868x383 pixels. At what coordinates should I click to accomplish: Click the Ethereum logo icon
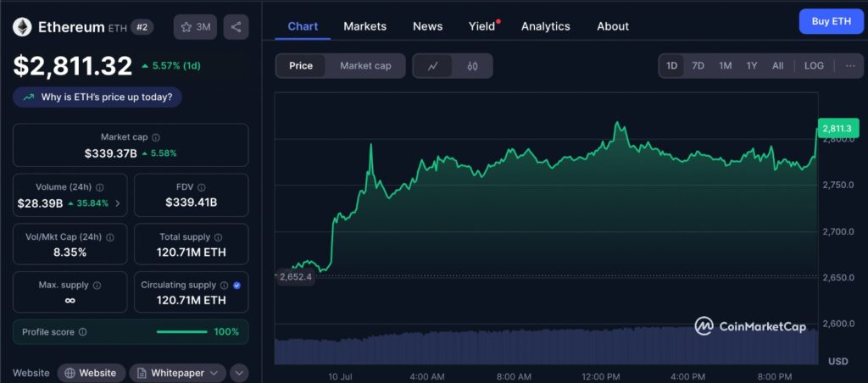(23, 27)
